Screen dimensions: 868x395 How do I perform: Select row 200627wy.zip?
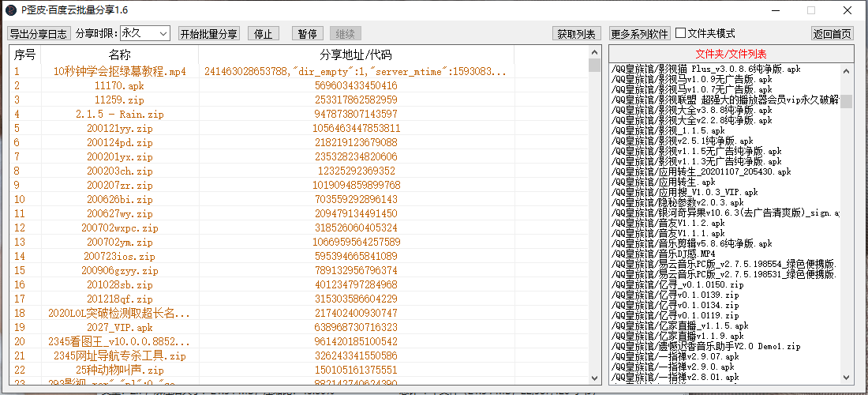click(x=299, y=213)
